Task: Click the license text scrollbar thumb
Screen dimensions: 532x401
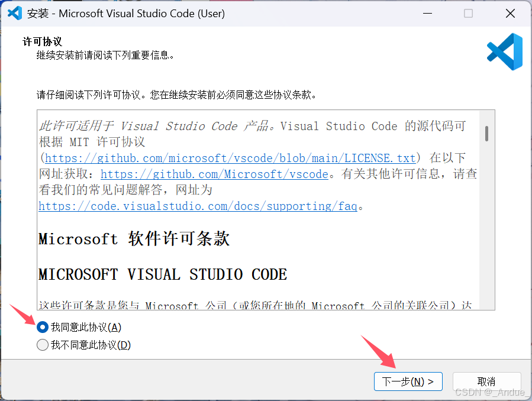Action: pyautogui.click(x=487, y=134)
